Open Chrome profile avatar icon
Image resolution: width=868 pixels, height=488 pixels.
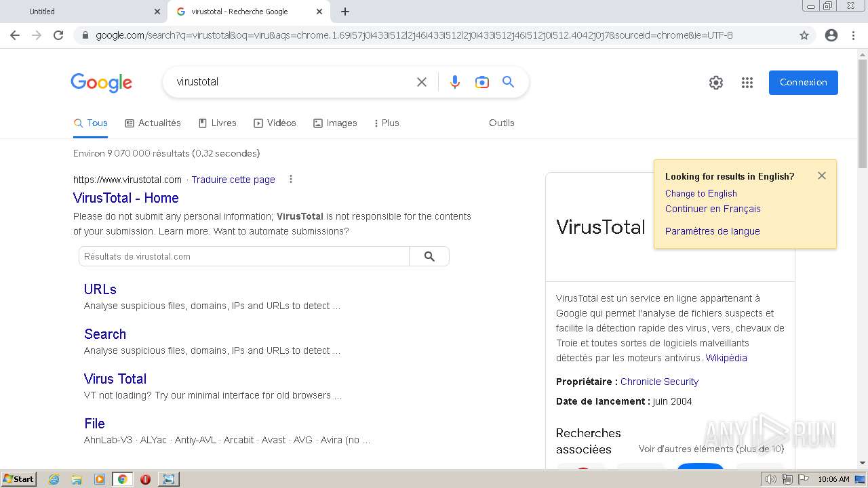(x=831, y=35)
